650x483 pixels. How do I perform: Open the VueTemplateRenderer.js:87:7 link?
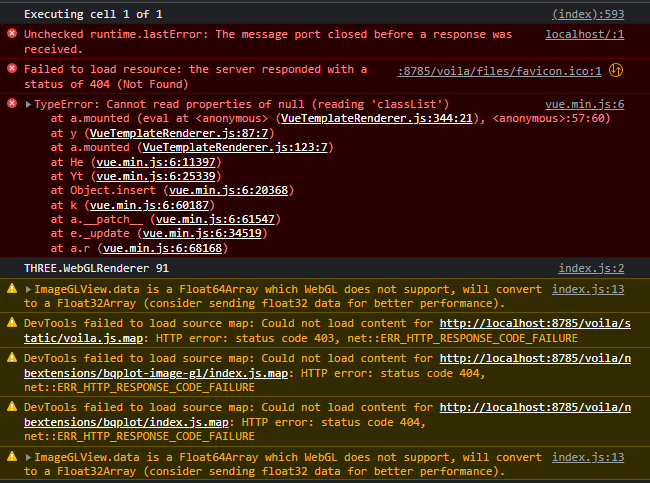pyautogui.click(x=179, y=133)
